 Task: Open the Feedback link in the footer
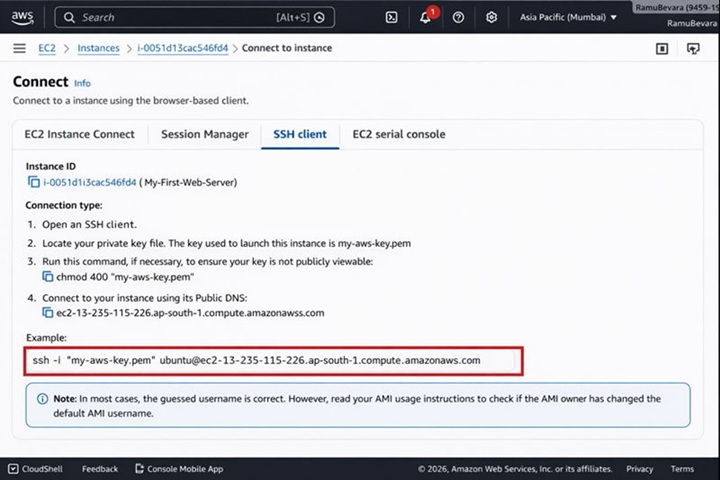click(x=99, y=469)
